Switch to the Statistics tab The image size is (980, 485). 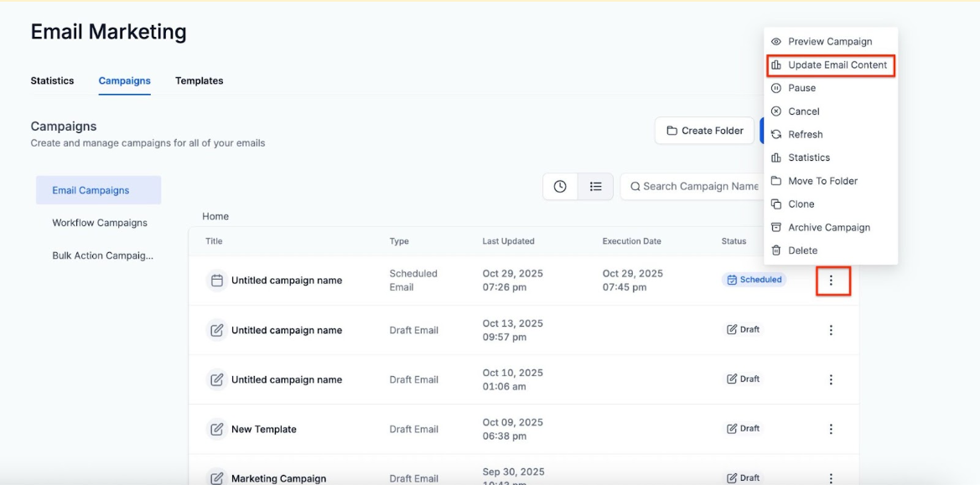52,81
